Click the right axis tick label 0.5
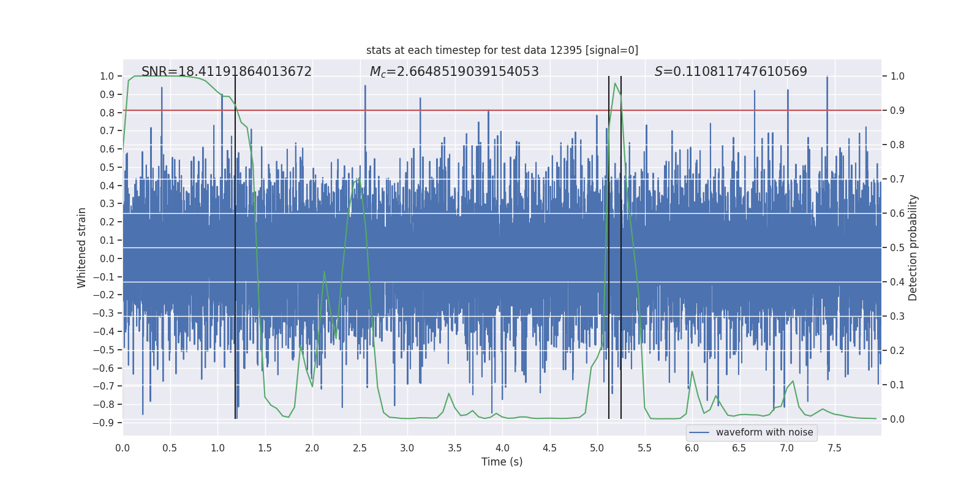Image resolution: width=980 pixels, height=490 pixels. pyautogui.click(x=897, y=248)
